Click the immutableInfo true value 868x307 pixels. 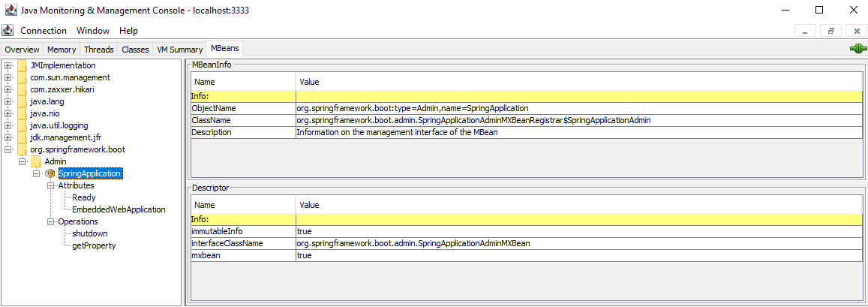579,231
